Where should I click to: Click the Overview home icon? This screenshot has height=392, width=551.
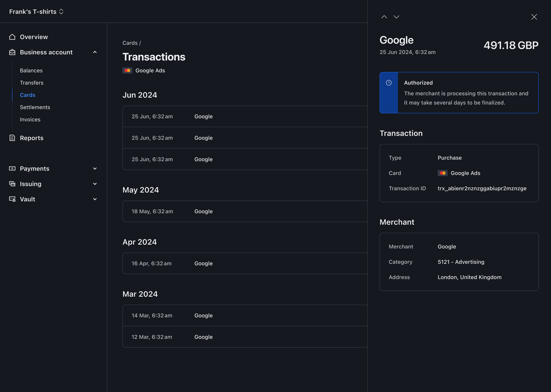point(12,37)
